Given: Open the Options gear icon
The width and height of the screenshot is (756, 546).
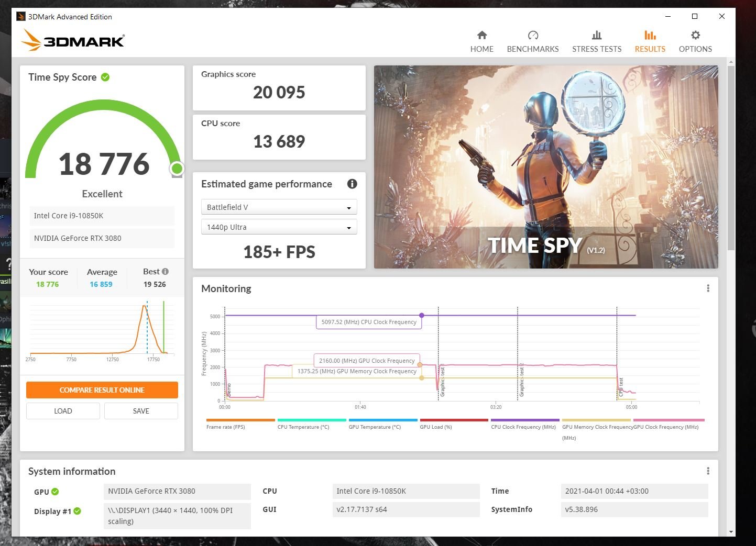Looking at the screenshot, I should (x=695, y=35).
